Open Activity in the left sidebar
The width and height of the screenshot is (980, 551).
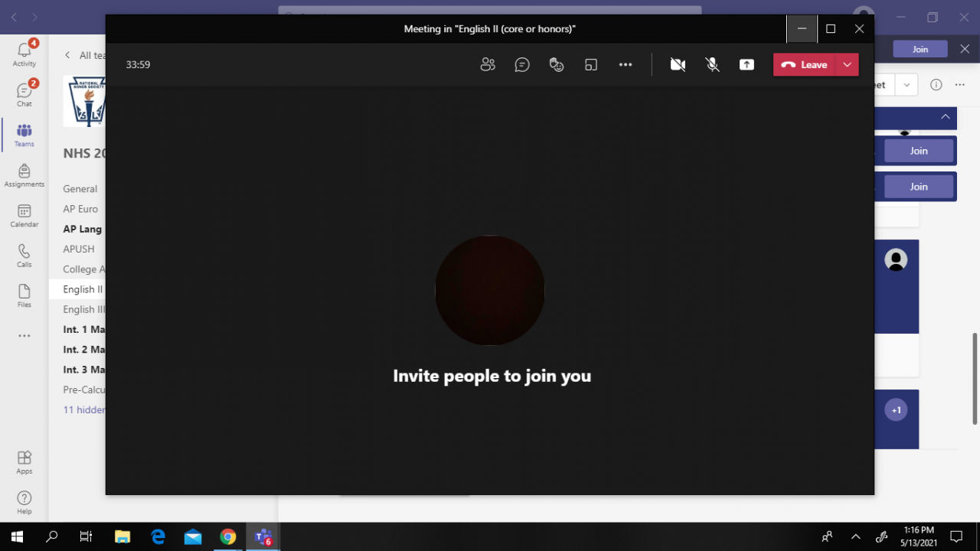click(24, 54)
